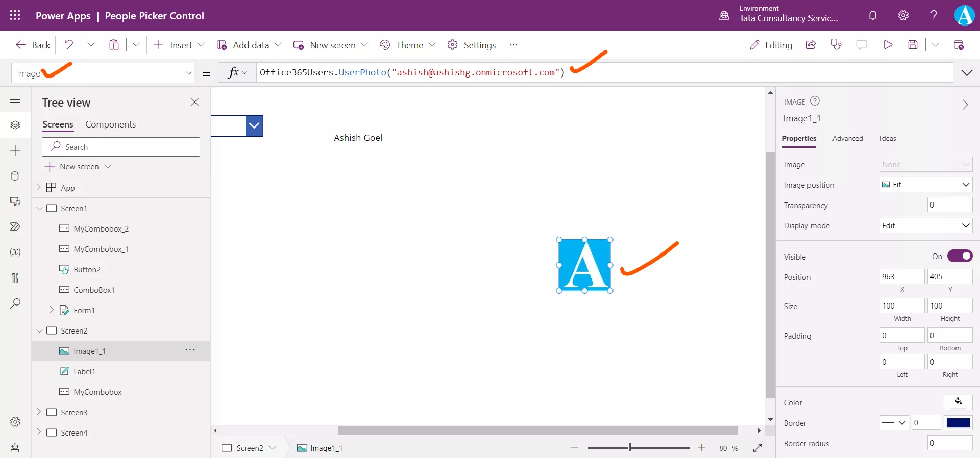Open the canvas combobox dropdown arrow
980x458 pixels.
[x=254, y=125]
